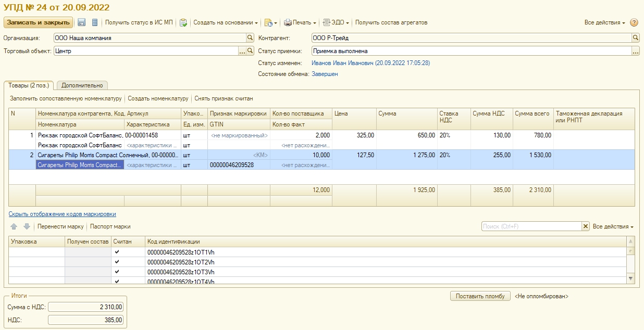Clear the search field with X icon
This screenshot has height=330, width=644.
[586, 226]
